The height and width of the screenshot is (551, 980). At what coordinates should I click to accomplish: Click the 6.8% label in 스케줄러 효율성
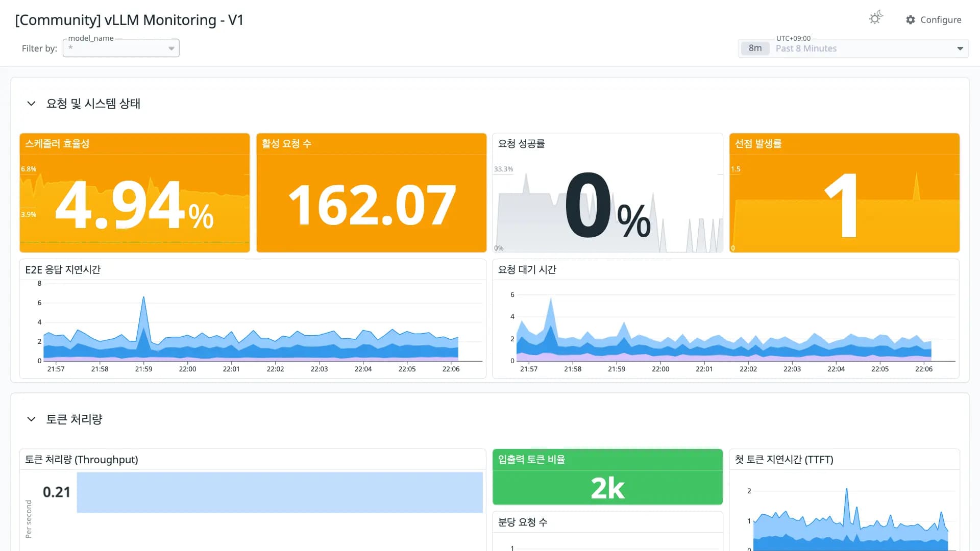click(x=29, y=169)
